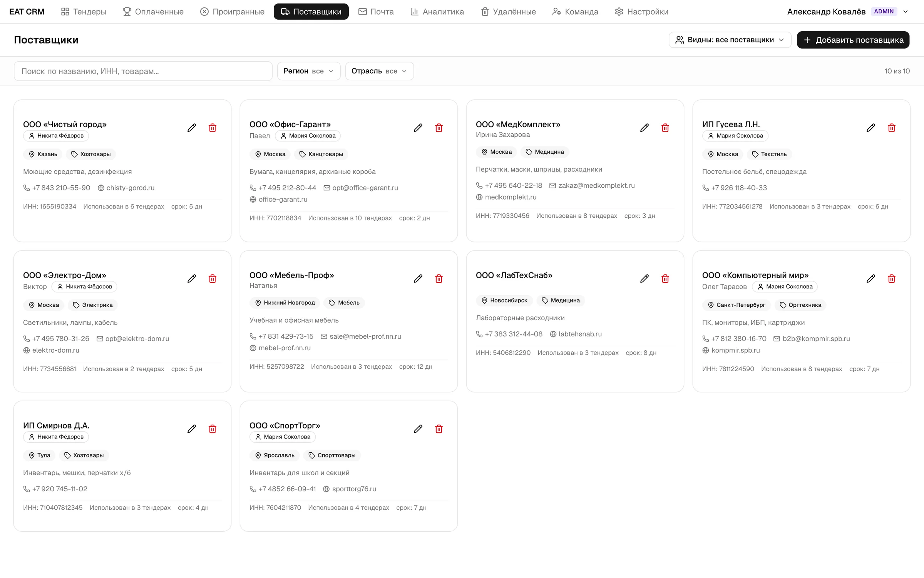Expand the Регион filter dropdown
The image size is (924, 578).
[309, 71]
